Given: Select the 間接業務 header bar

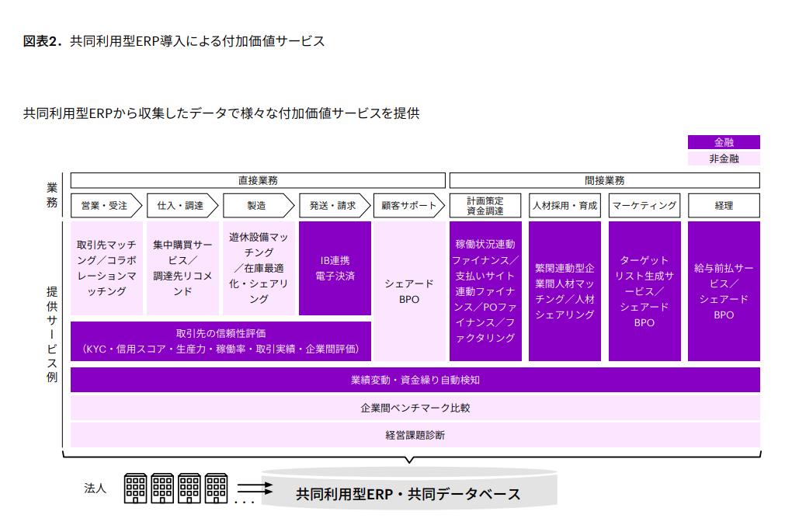Looking at the screenshot, I should (x=604, y=180).
